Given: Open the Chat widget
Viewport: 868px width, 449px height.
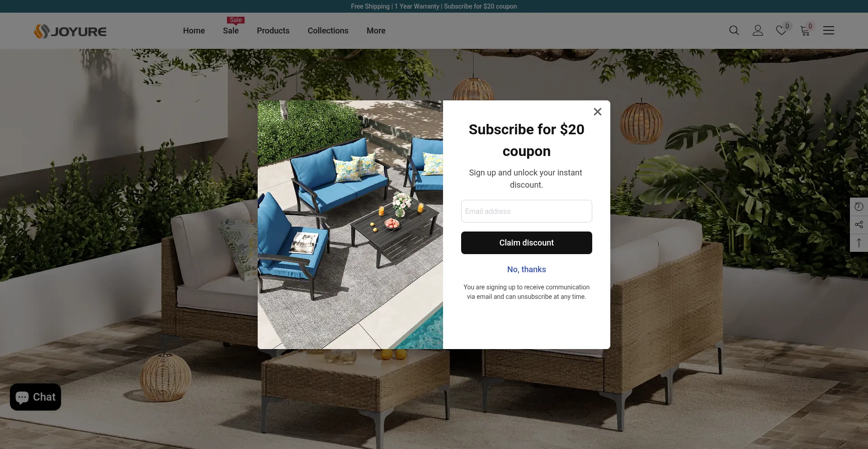Looking at the screenshot, I should coord(35,397).
